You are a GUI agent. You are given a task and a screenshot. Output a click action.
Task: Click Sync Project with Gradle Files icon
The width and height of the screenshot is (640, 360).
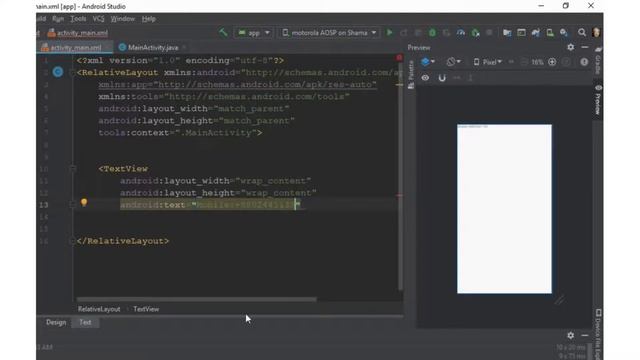(x=536, y=33)
